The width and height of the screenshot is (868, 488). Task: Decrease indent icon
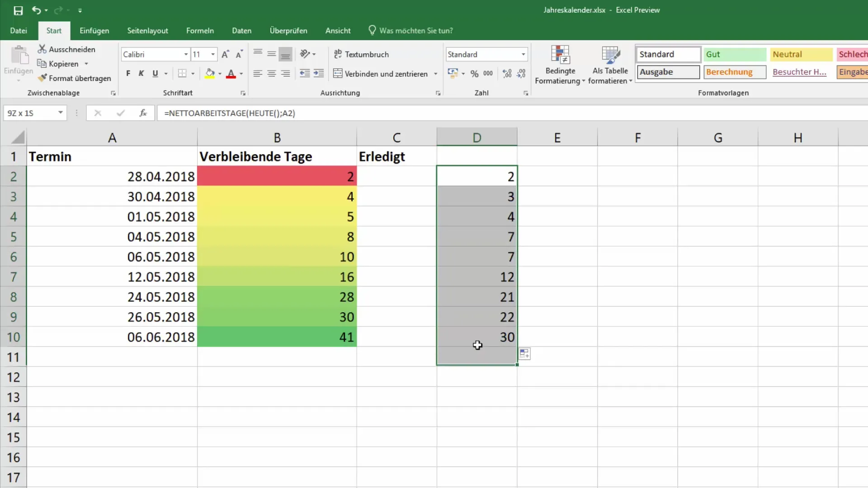click(x=305, y=73)
